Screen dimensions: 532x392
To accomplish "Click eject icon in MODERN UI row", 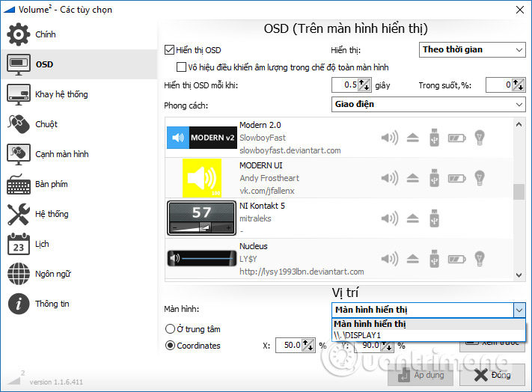I will (x=412, y=178).
